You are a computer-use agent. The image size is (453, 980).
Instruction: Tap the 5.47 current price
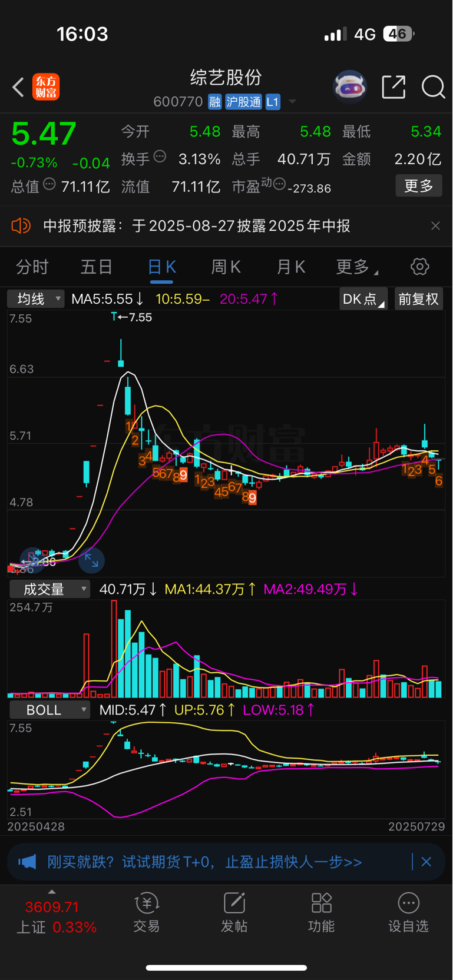coord(44,134)
